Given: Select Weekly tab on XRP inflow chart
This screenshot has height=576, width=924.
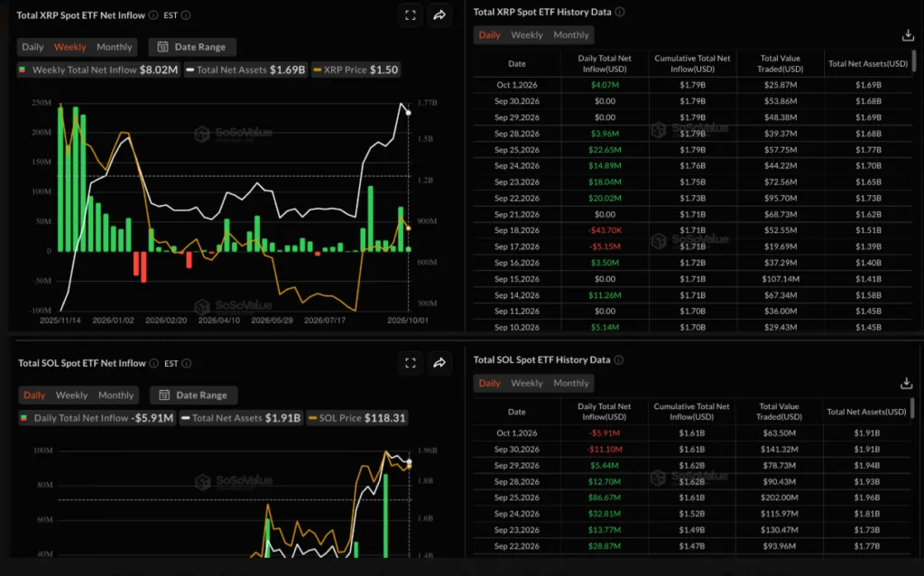Looking at the screenshot, I should click(70, 47).
